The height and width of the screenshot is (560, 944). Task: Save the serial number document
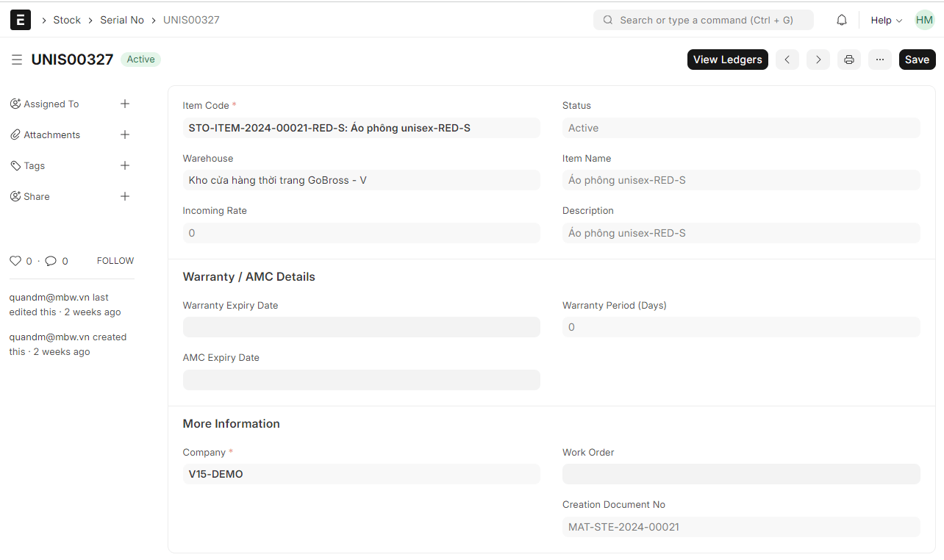pyautogui.click(x=917, y=60)
